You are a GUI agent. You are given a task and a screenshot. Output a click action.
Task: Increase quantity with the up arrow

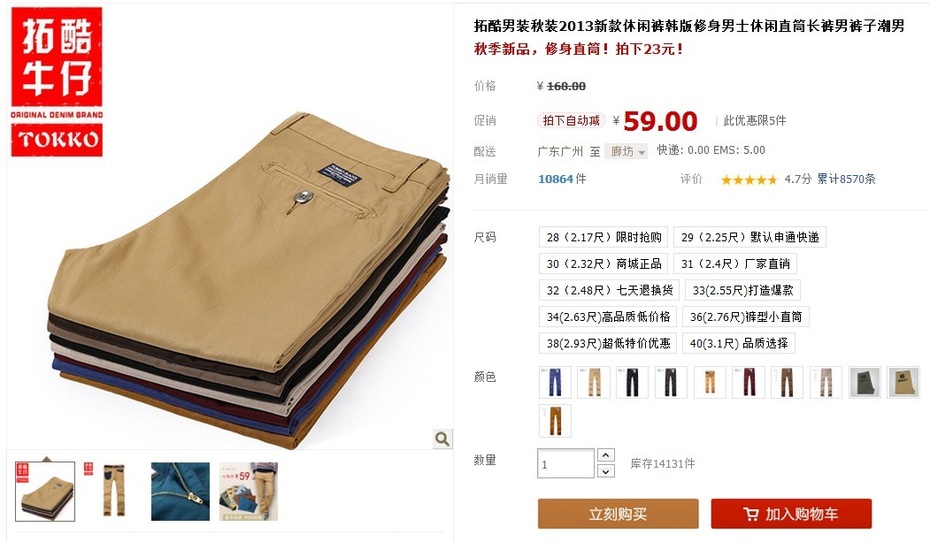606,455
